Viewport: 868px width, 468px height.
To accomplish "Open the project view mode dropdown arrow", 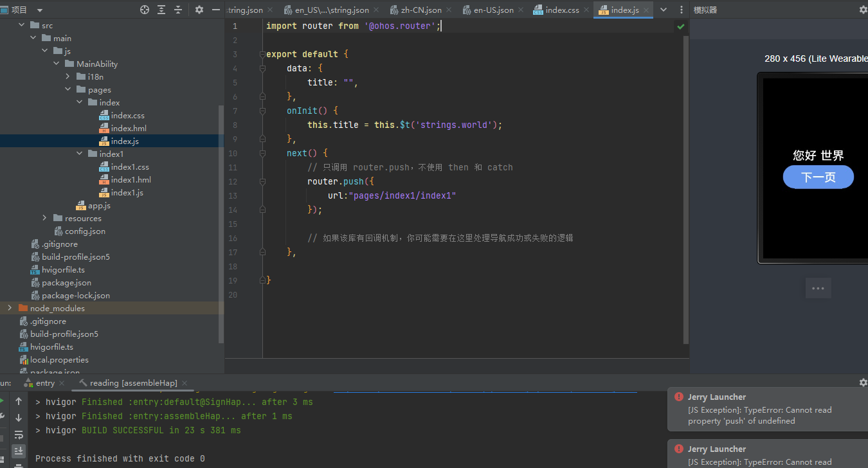I will pyautogui.click(x=40, y=10).
